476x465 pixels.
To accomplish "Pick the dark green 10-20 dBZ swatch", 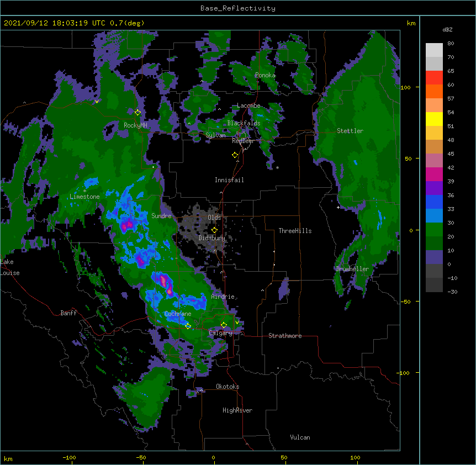I will tap(434, 244).
